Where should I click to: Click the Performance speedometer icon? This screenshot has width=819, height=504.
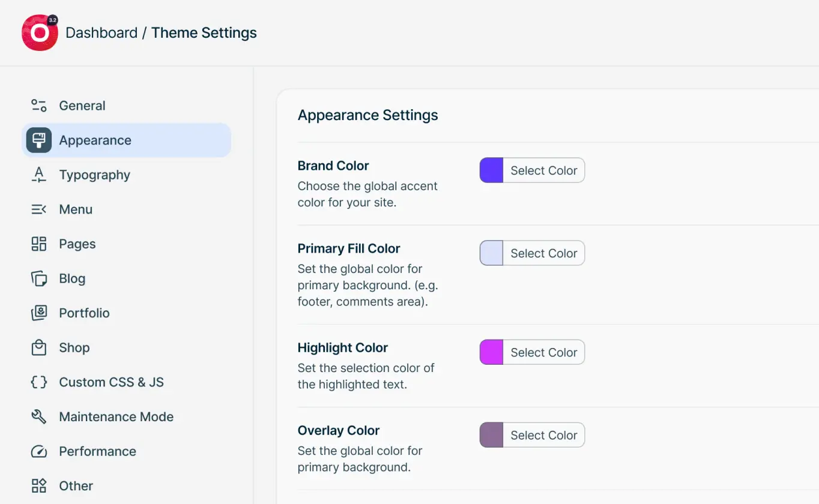click(x=38, y=451)
